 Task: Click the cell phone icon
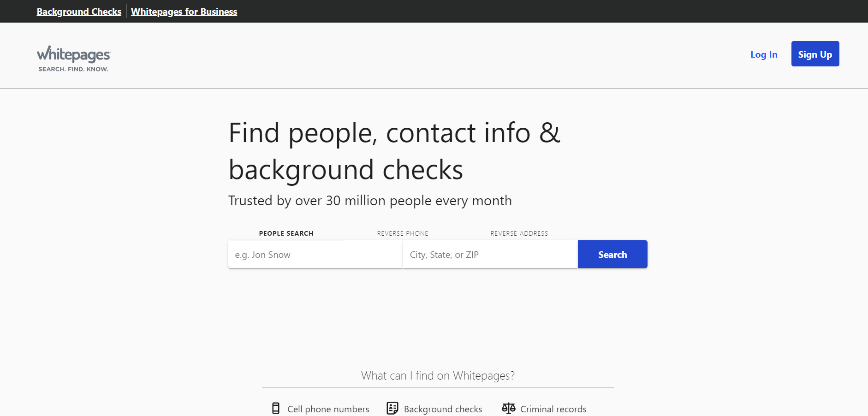point(276,408)
